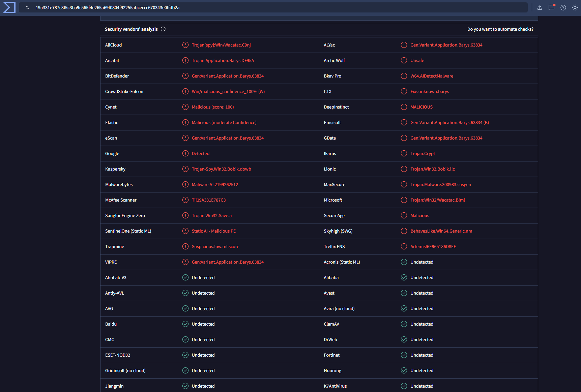The image size is (581, 392).
Task: Select 'Ti!19A331E787C3' McAfee result
Action: pos(209,200)
